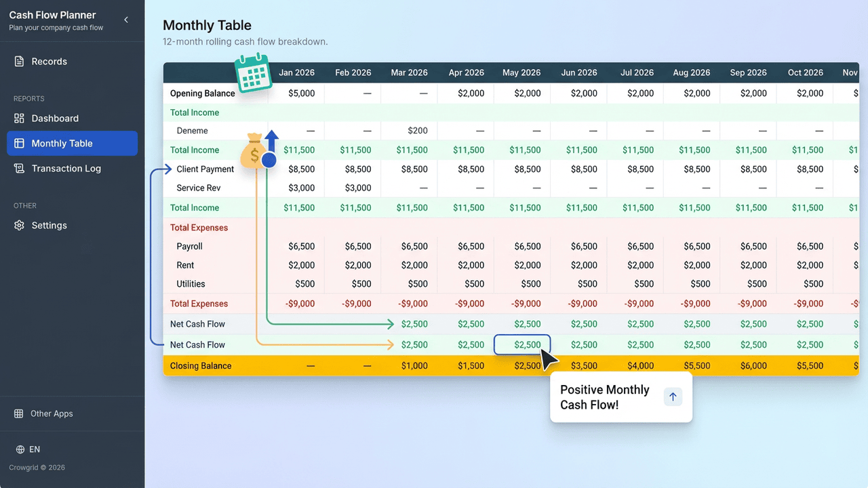The image size is (868, 488).
Task: Click the Mar 2026 column header
Action: tap(410, 73)
